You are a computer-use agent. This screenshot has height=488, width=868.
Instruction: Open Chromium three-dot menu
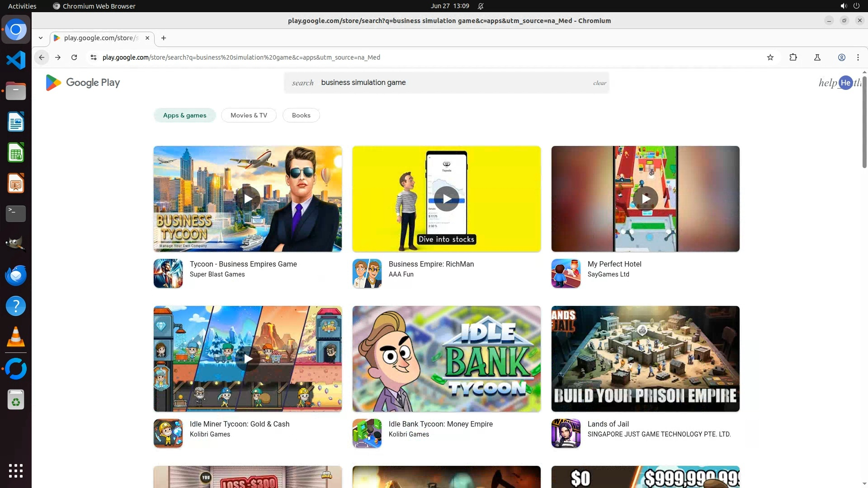(858, 57)
